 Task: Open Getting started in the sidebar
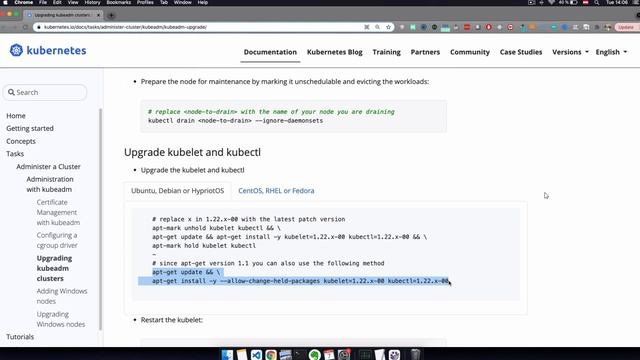(30, 128)
